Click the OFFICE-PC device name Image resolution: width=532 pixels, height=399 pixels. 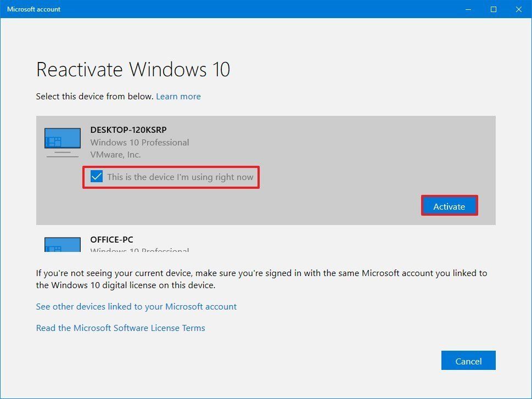click(112, 240)
